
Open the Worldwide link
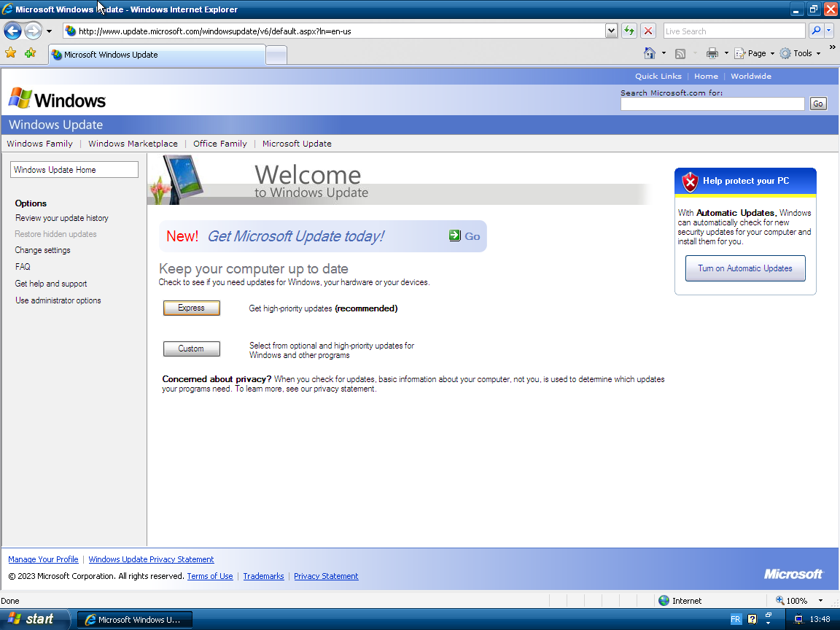[x=750, y=76]
